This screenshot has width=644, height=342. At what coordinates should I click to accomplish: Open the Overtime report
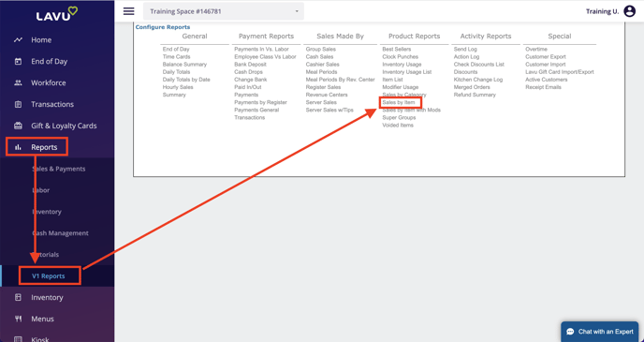coord(536,50)
